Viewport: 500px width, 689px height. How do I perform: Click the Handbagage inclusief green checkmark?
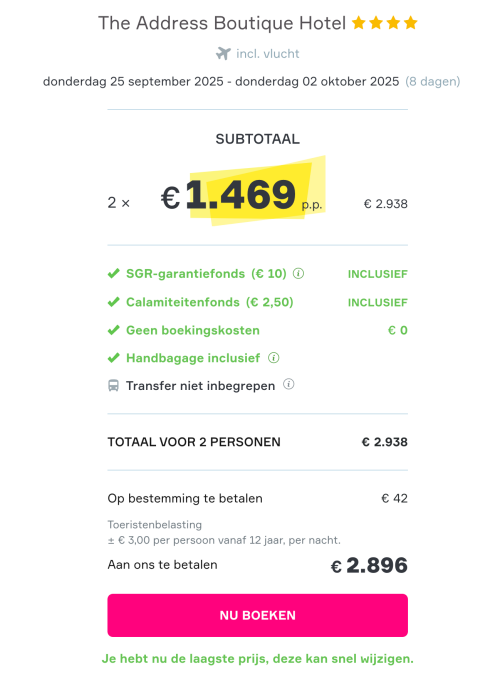[x=113, y=358]
